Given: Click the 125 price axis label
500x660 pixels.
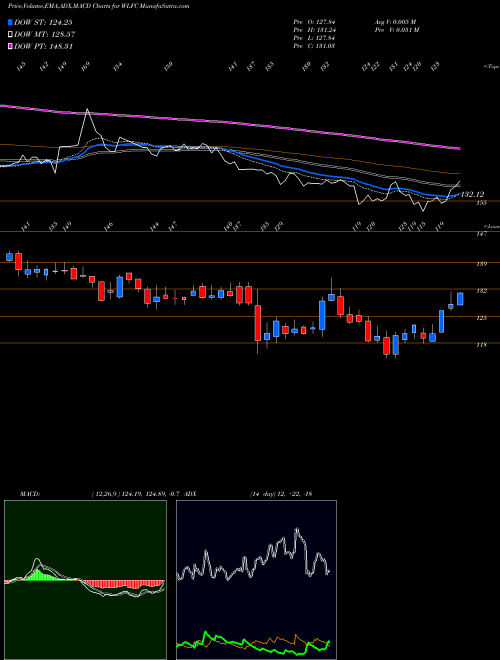Looking at the screenshot, I should 482,318.
